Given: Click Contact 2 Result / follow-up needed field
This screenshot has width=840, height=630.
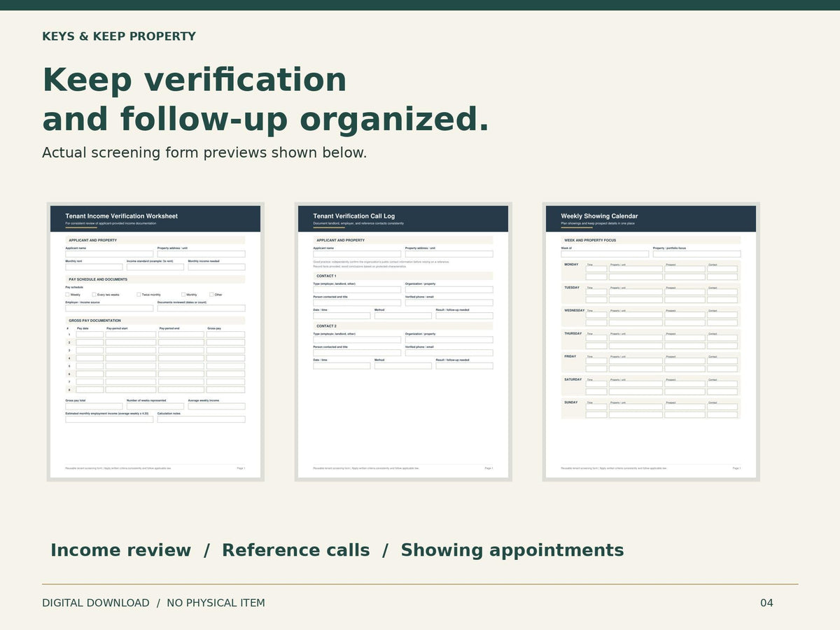Looking at the screenshot, I should tap(464, 365).
